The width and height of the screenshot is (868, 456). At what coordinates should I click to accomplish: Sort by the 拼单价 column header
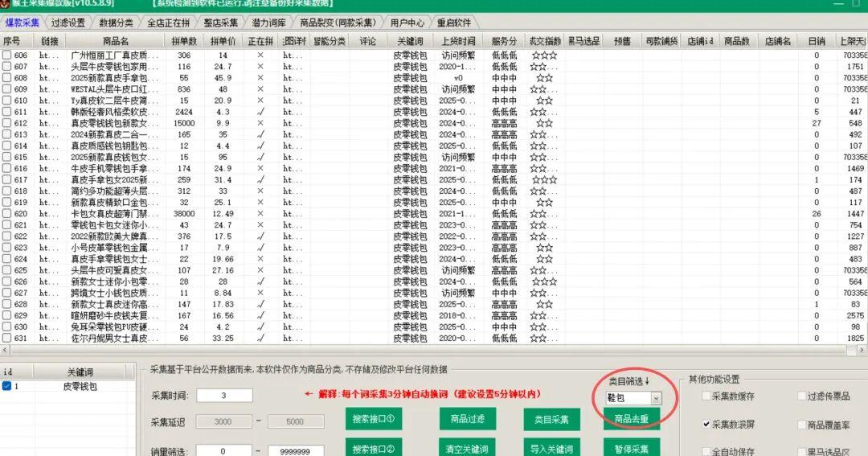pos(223,41)
